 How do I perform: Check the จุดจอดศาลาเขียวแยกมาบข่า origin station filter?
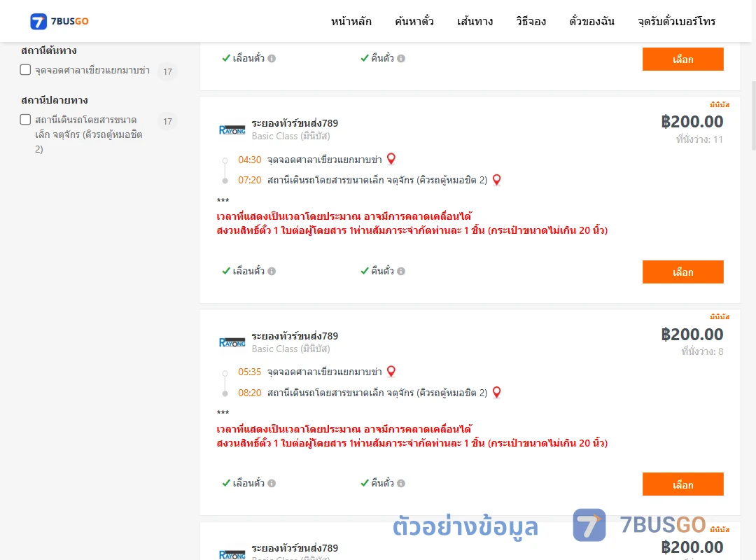pyautogui.click(x=26, y=70)
